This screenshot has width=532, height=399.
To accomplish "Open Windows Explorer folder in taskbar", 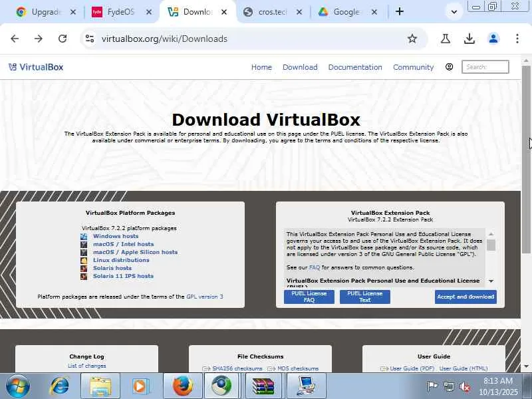I will 100,386.
